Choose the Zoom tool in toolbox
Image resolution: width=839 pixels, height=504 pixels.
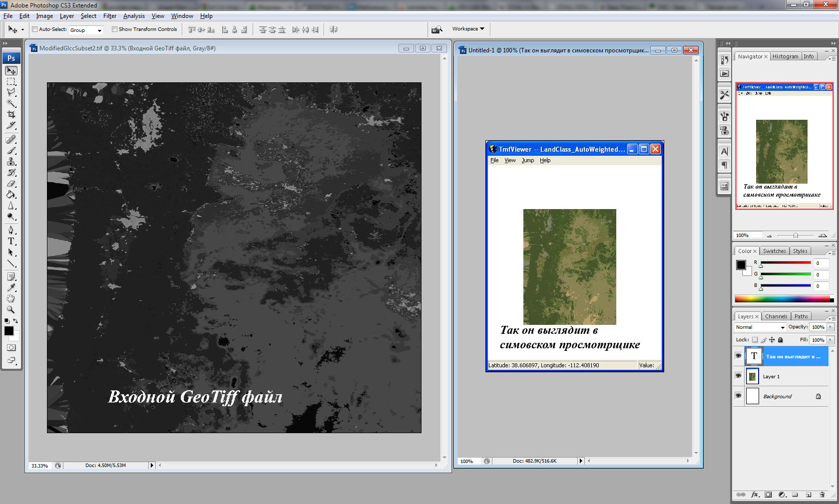pos(11,309)
